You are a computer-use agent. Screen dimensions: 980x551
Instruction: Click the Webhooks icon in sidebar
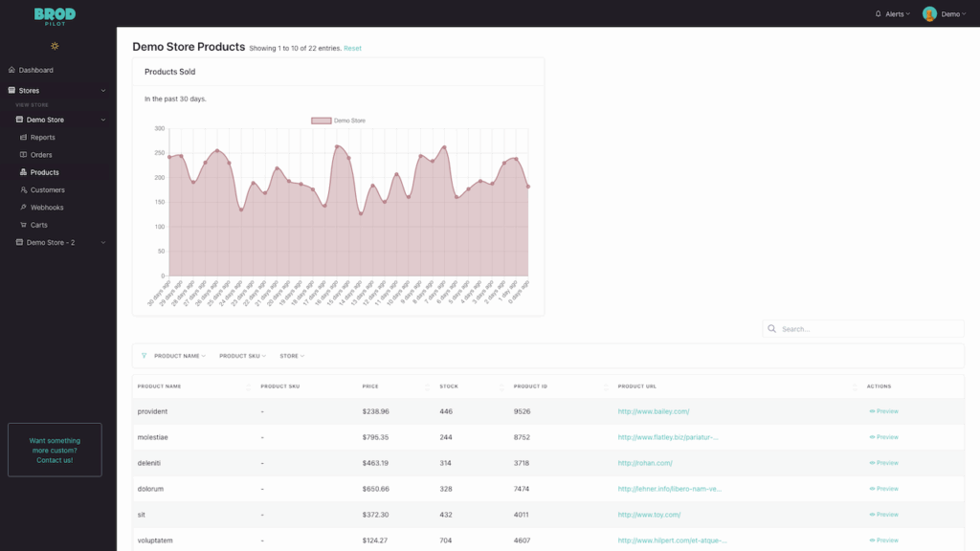(23, 208)
